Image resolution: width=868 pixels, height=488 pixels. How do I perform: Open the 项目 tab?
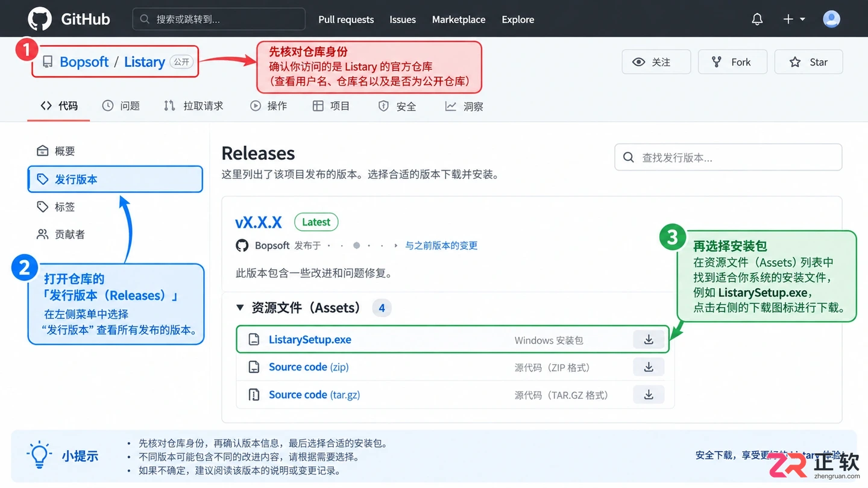[x=331, y=106]
